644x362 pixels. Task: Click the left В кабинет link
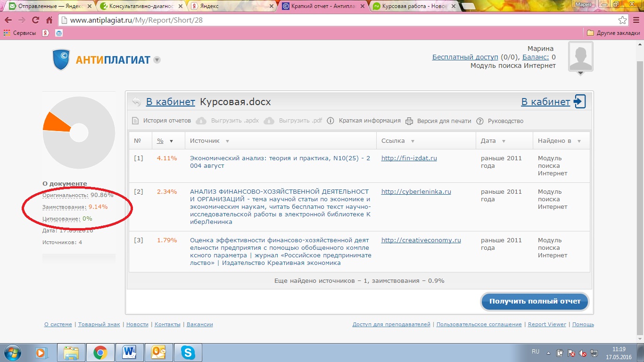170,102
